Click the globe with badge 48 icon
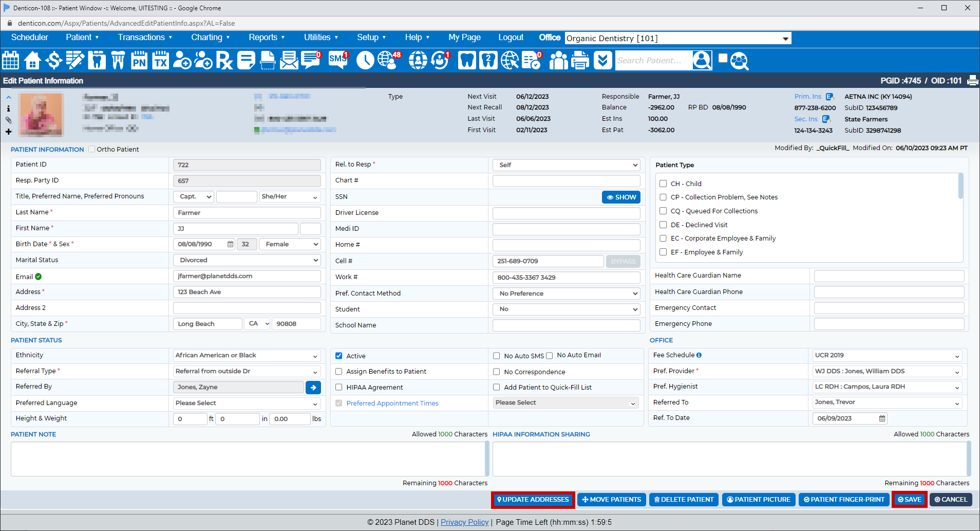The height and width of the screenshot is (531, 980). pyautogui.click(x=389, y=60)
